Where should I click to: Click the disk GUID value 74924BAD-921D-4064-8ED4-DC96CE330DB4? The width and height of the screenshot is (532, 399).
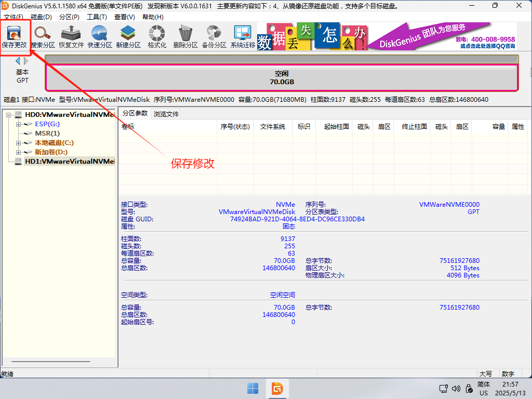297,219
